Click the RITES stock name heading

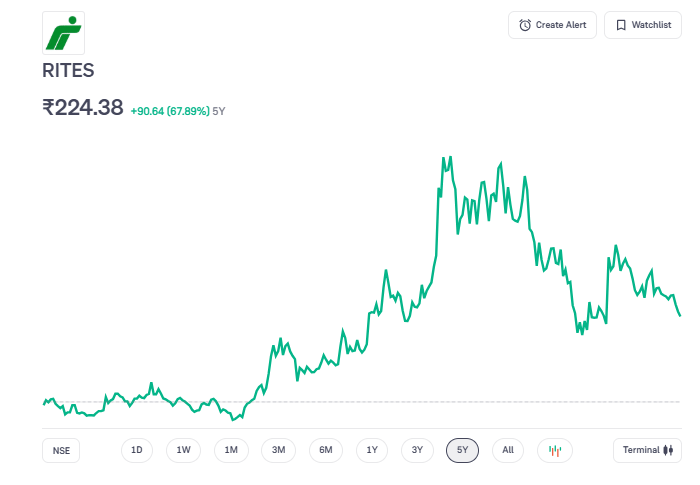(68, 71)
